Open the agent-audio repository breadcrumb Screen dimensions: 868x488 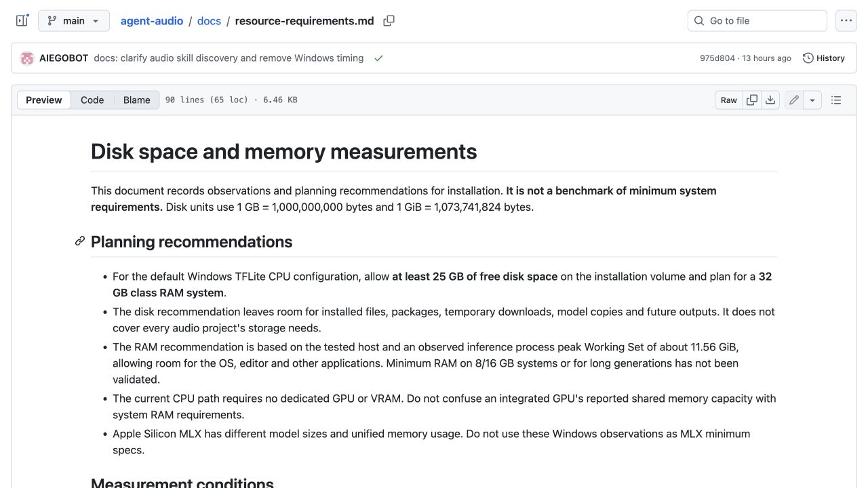pos(152,21)
